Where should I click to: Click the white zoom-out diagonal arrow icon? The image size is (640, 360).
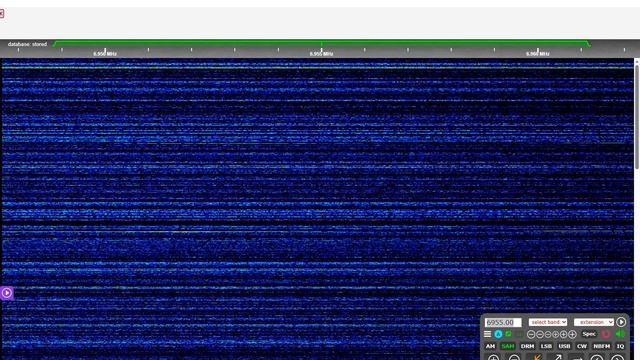pyautogui.click(x=558, y=357)
